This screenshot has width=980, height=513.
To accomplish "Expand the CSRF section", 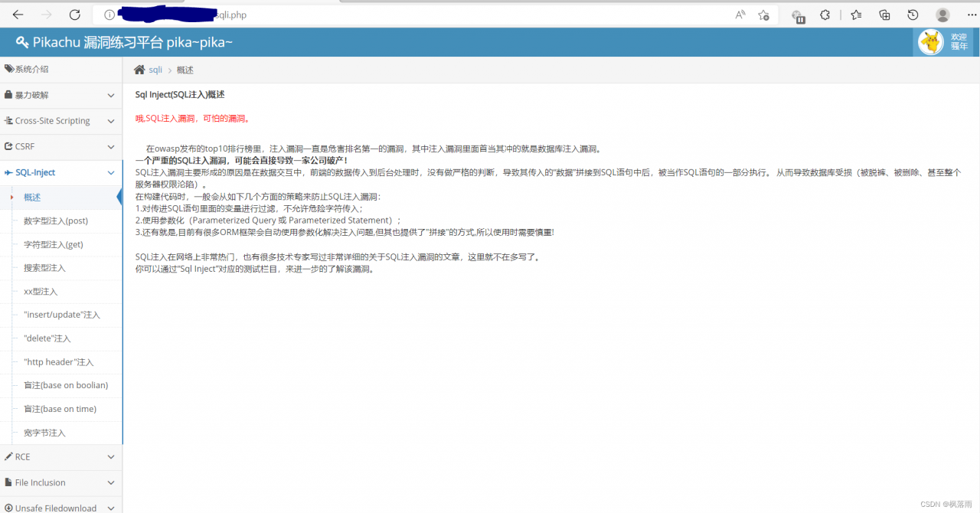I will 110,146.
